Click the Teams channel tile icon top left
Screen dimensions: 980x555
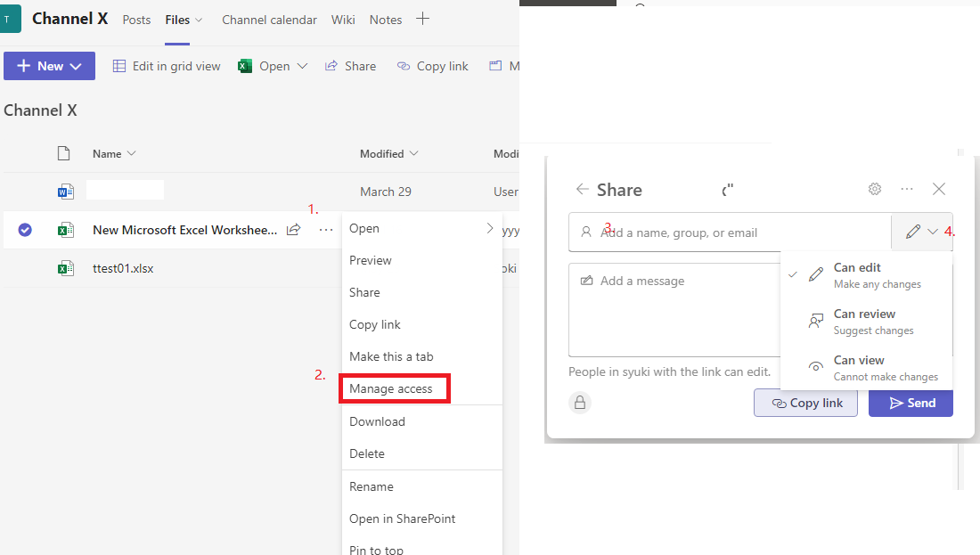(x=12, y=18)
